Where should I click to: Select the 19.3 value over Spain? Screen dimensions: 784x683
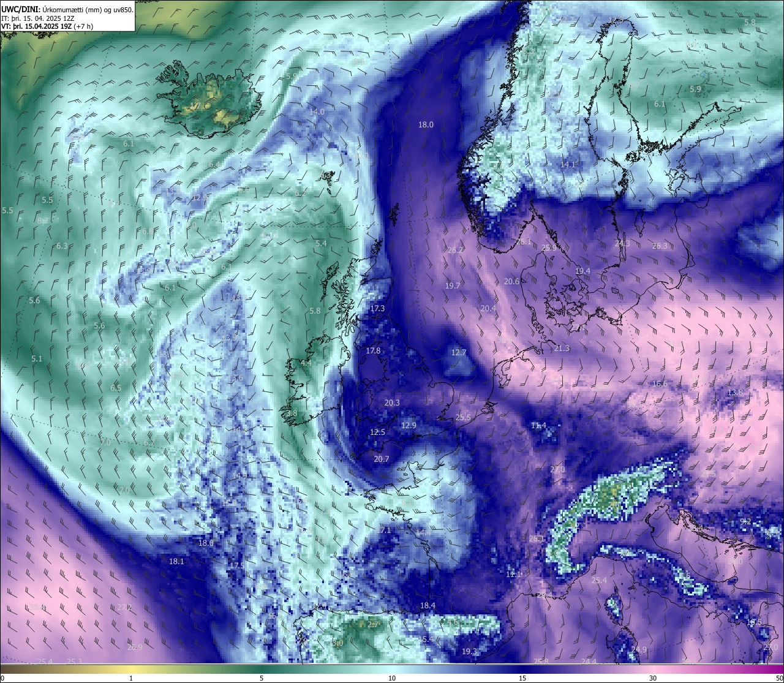[x=469, y=652]
